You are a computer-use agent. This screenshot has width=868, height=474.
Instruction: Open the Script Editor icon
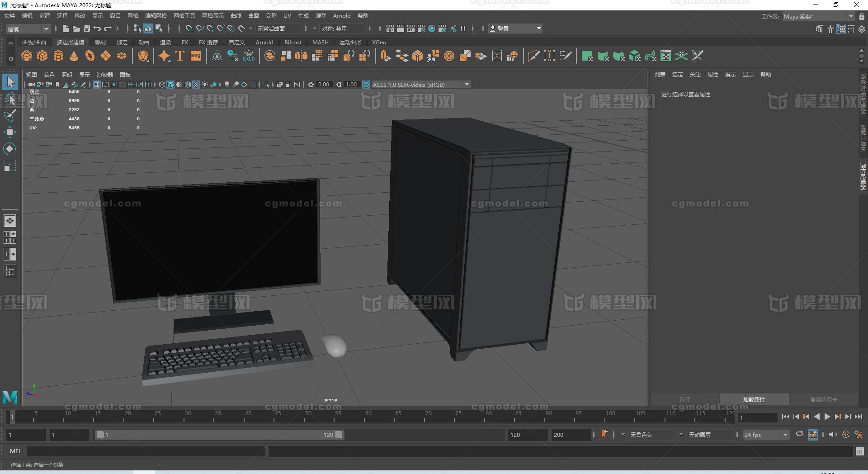click(859, 451)
